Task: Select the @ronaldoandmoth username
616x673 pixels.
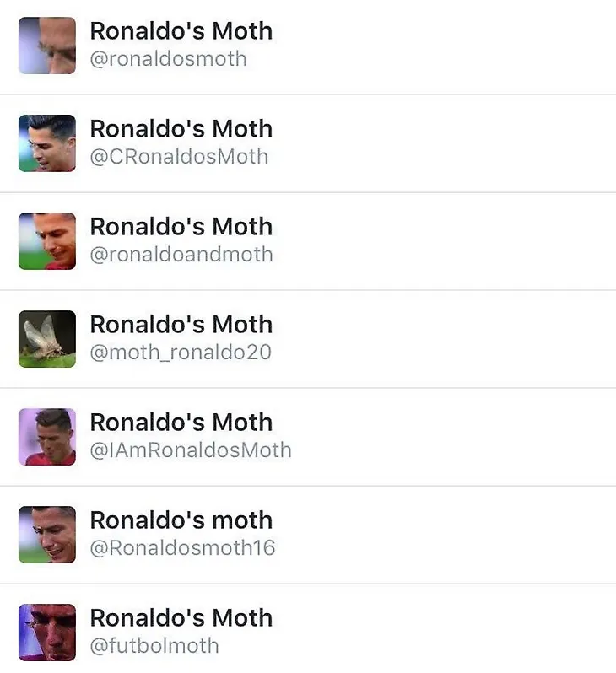Action: coord(181,255)
